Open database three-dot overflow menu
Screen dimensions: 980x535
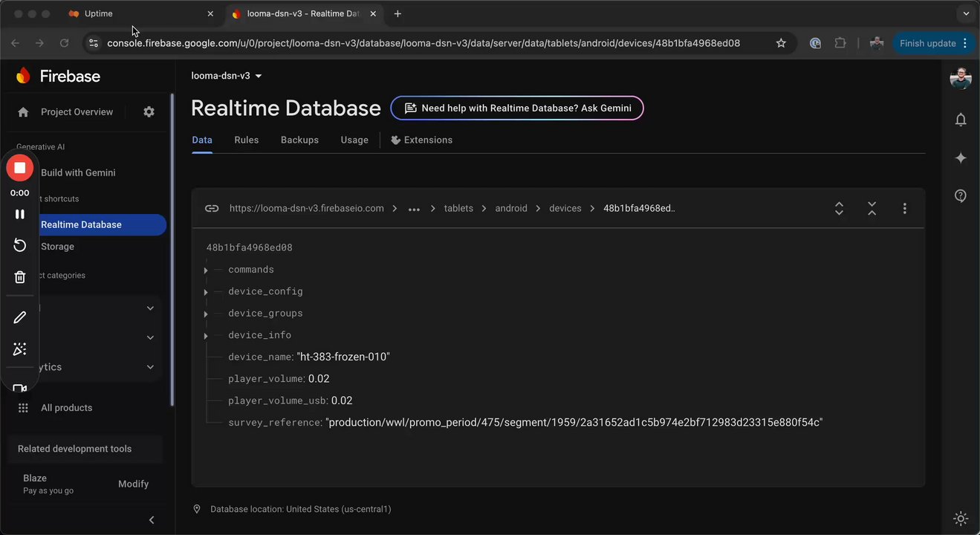pos(904,209)
